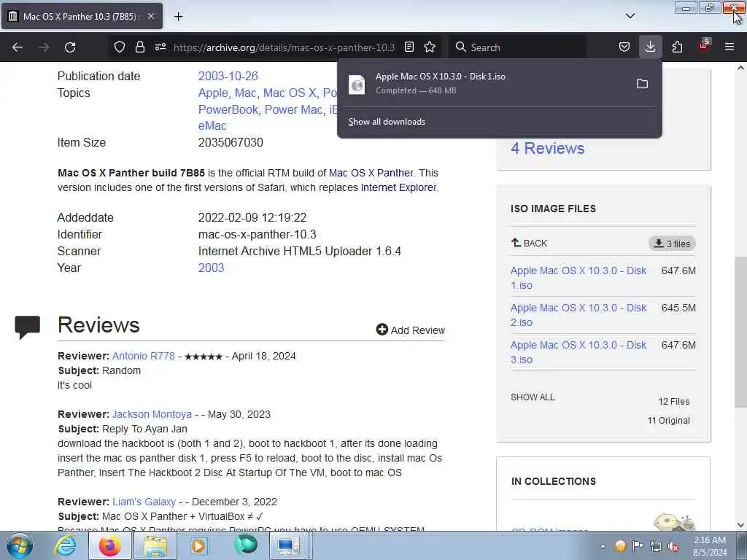This screenshot has width=747, height=560.
Task: Switch to the Mac OS X Panther tab
Action: pyautogui.click(x=82, y=16)
